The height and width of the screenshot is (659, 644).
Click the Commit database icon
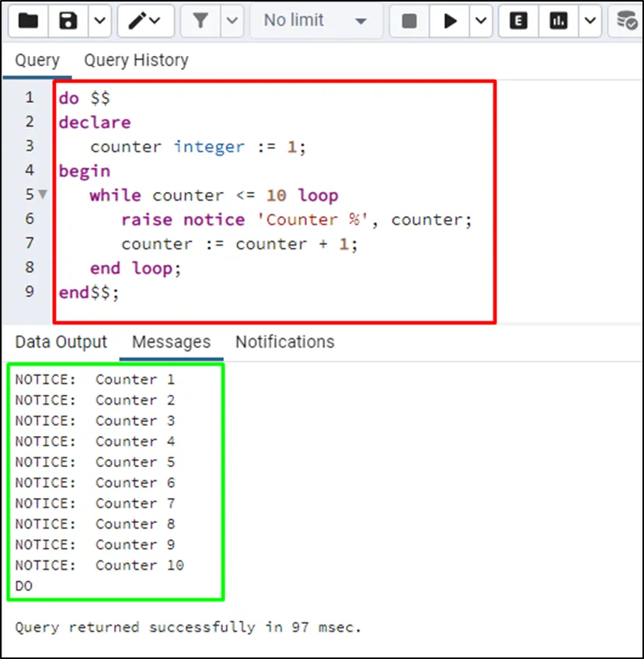[x=627, y=21]
